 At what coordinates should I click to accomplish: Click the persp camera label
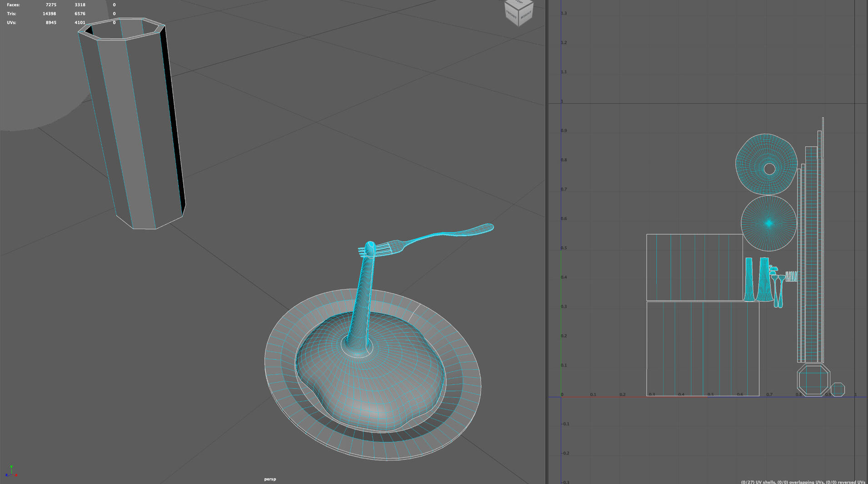click(x=270, y=479)
